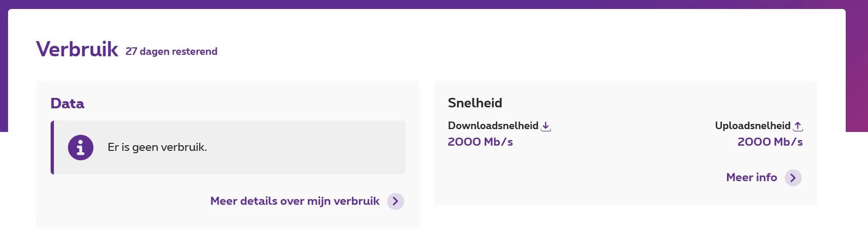Click the Verbruik heading
868x236 pixels.
(x=77, y=49)
